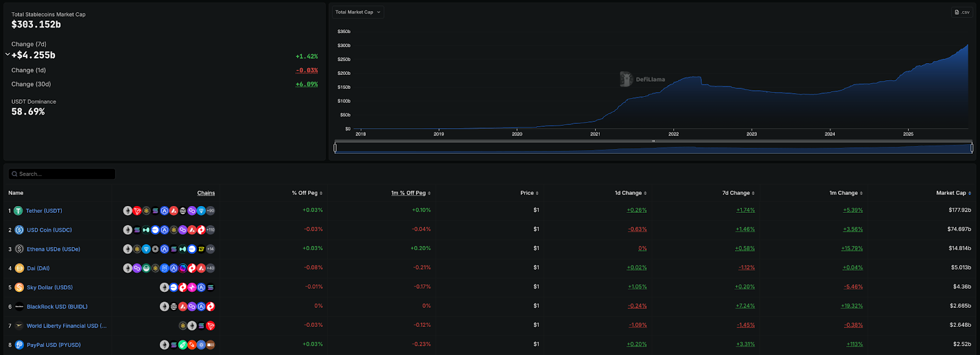The image size is (980, 355).
Task: Click the Tether (USDT) logo icon
Action: point(18,211)
